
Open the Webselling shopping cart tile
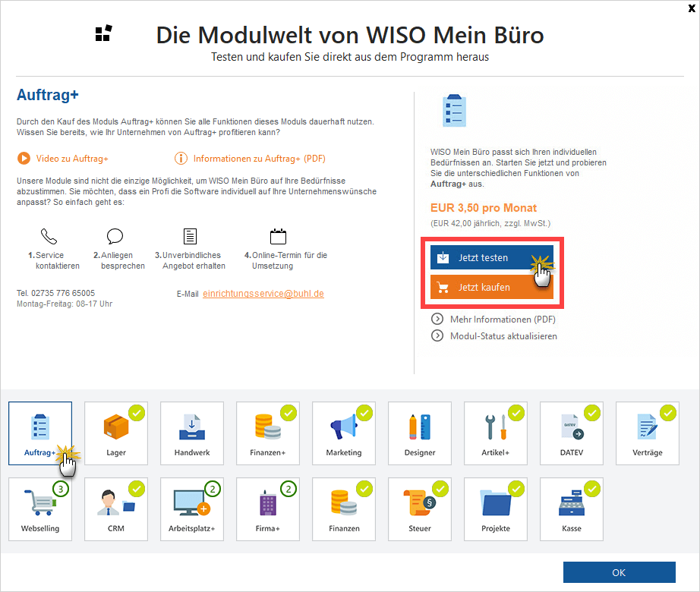(40, 509)
